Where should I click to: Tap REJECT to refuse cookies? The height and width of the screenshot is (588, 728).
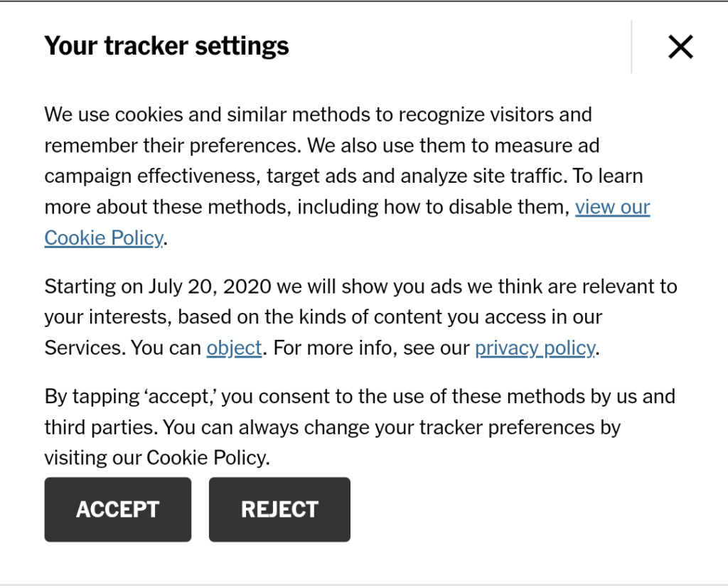click(279, 509)
